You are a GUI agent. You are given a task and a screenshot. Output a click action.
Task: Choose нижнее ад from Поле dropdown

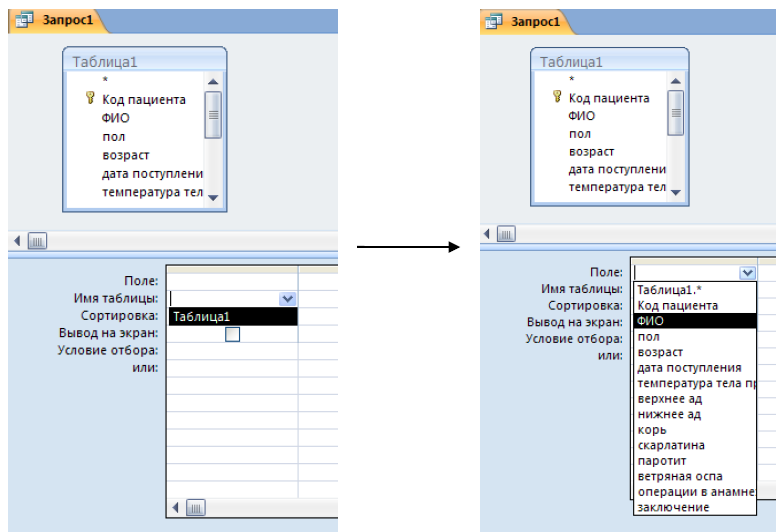pyautogui.click(x=695, y=414)
